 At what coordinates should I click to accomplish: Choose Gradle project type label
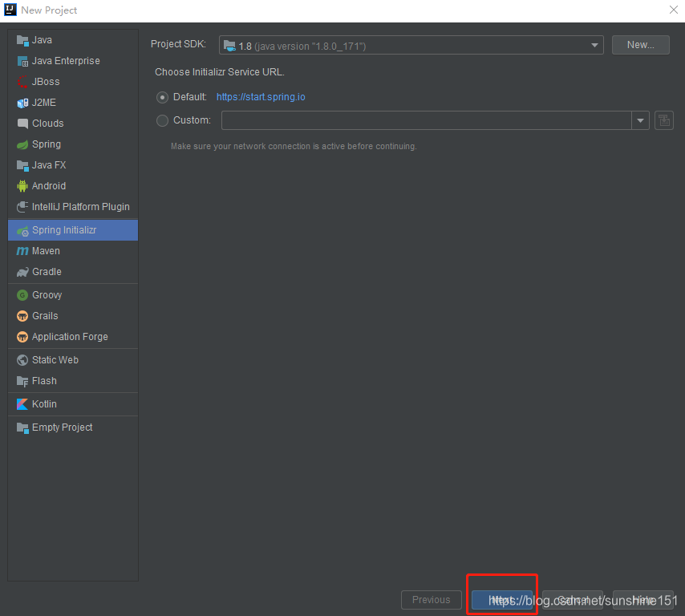[47, 272]
